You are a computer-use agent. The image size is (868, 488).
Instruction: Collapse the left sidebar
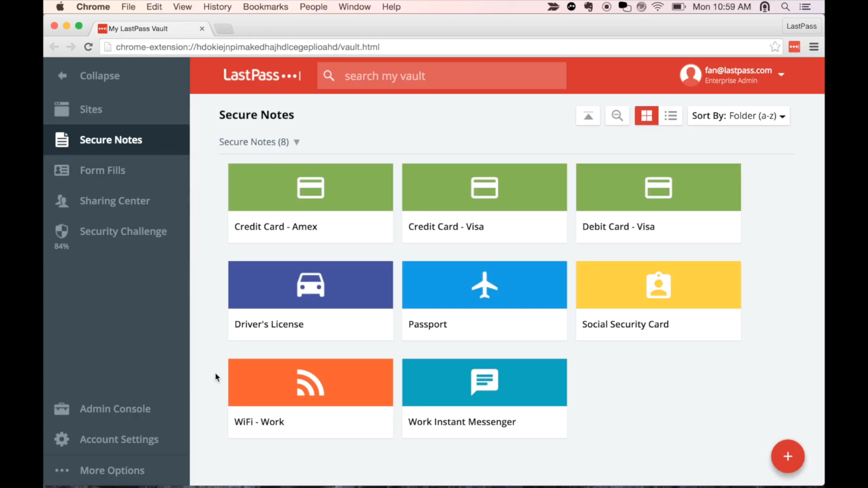pos(99,76)
